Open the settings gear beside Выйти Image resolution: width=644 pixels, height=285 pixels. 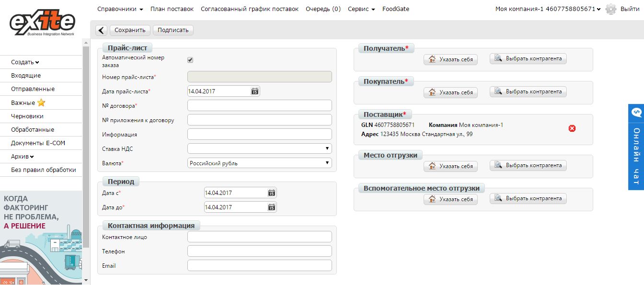(610, 9)
